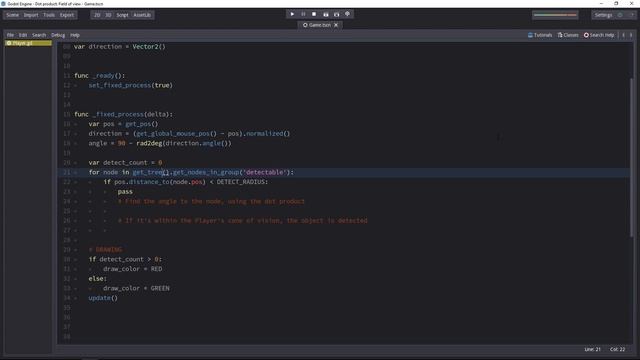The image size is (640, 360).
Task: Select the Game.tscn scene tab
Action: click(x=317, y=25)
